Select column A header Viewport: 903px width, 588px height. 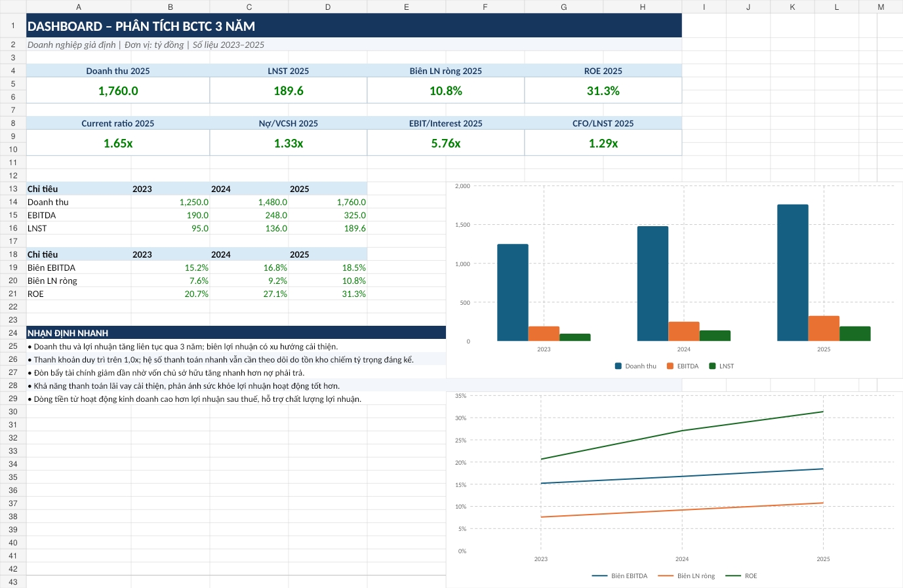[79, 7]
